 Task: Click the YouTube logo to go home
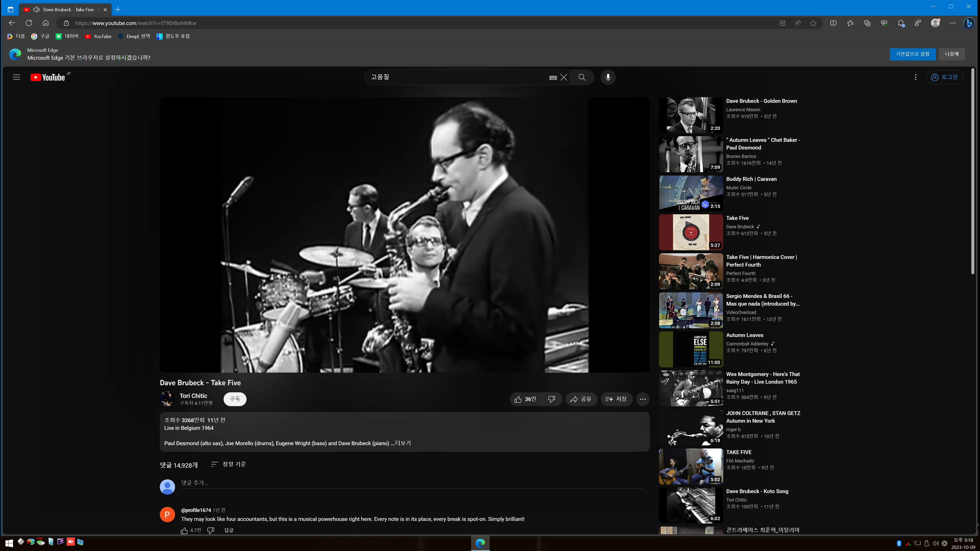[48, 77]
